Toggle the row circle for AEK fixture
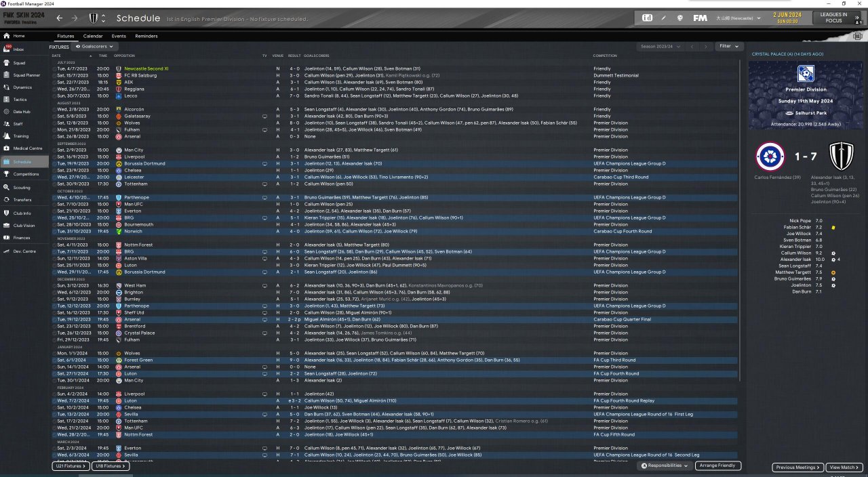Viewport: 868px width, 477px height. (54, 83)
